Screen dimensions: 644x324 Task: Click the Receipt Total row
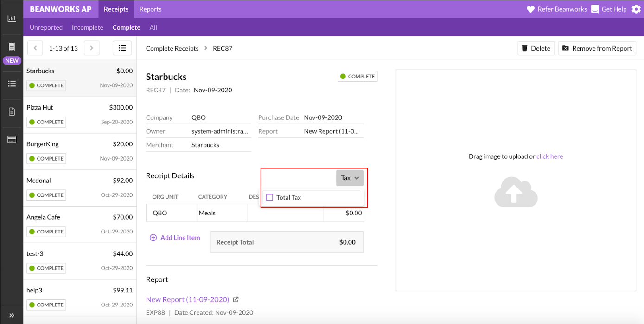click(287, 242)
